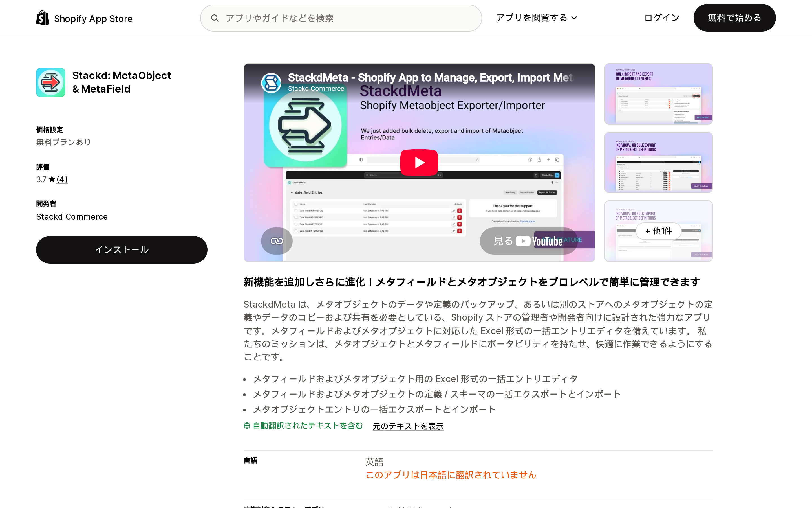
Task: Select the 新機能を追加しさらに進化 heading
Action: 471,282
